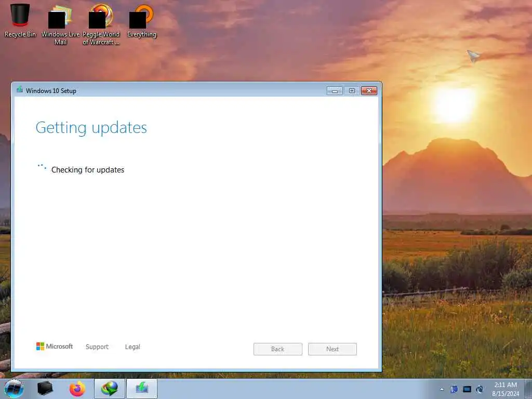Open the Recycle Bin desktop icon
The height and width of the screenshot is (399, 532).
20,20
